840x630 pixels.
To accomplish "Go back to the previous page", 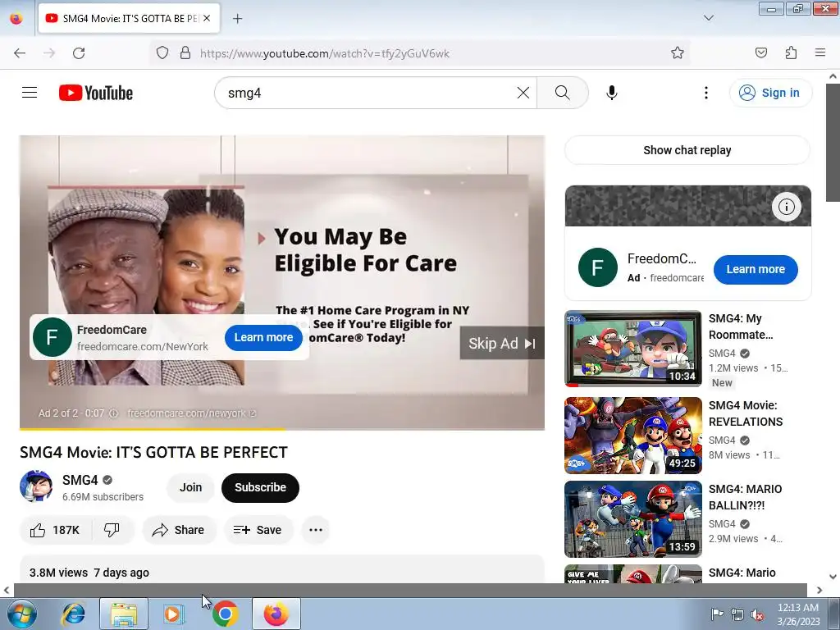I will (x=20, y=53).
